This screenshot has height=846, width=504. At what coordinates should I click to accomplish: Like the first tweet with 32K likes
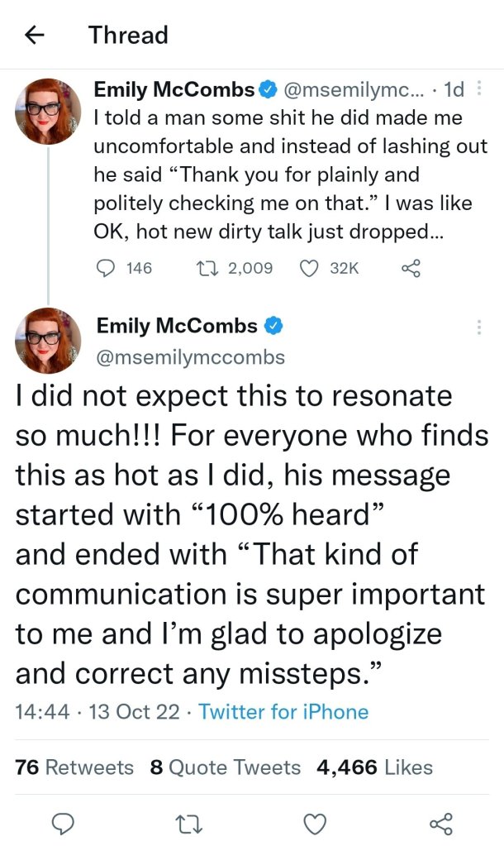click(x=308, y=267)
